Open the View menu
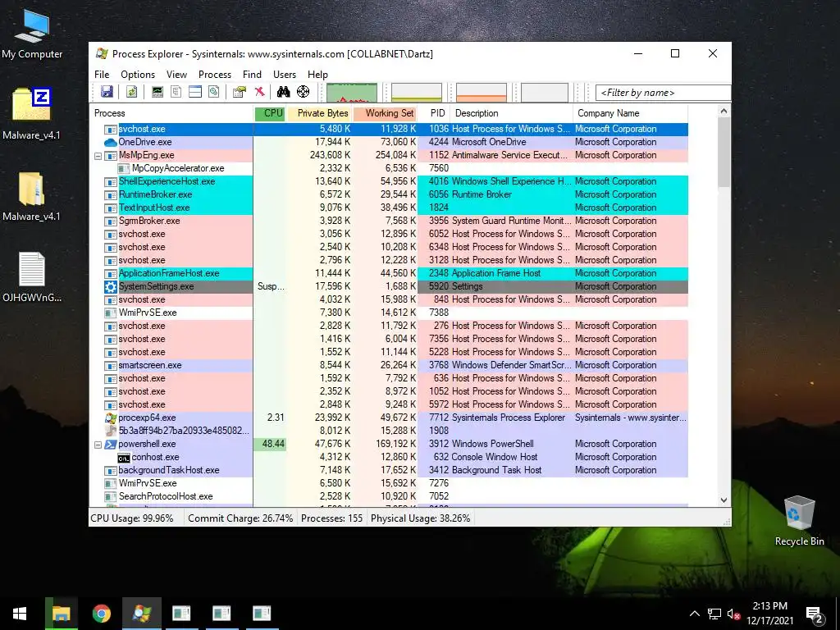 [x=176, y=75]
